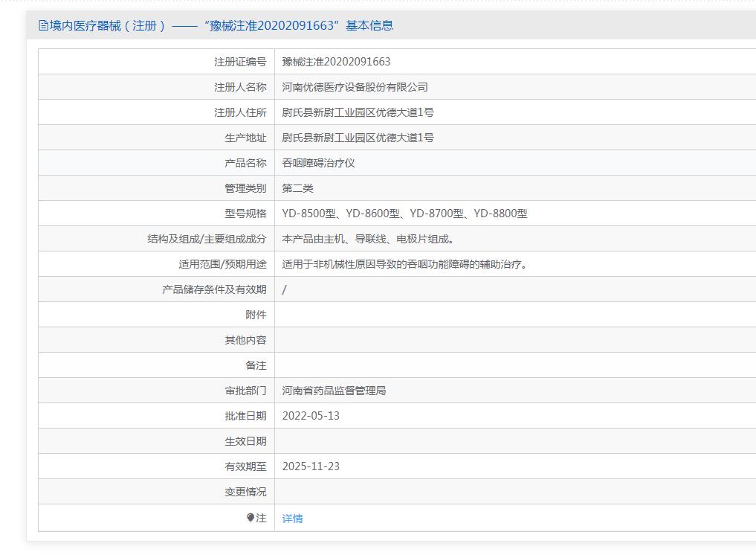
Task: Click the lightbulb icon beside 注
Action: (x=251, y=518)
